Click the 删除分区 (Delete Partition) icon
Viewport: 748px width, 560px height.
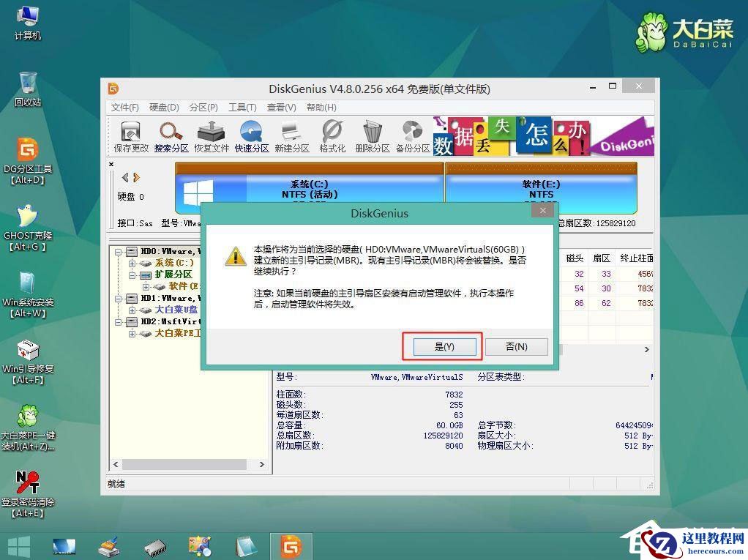(371, 134)
